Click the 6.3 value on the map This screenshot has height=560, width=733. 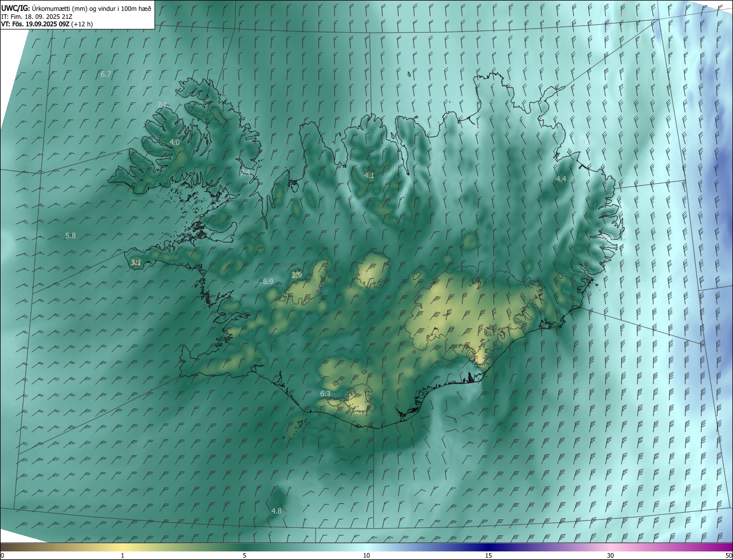point(325,394)
